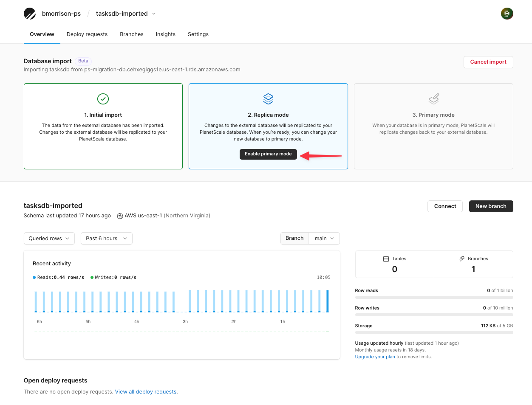This screenshot has height=405, width=532.
Task: Create a New branch
Action: (x=491, y=206)
